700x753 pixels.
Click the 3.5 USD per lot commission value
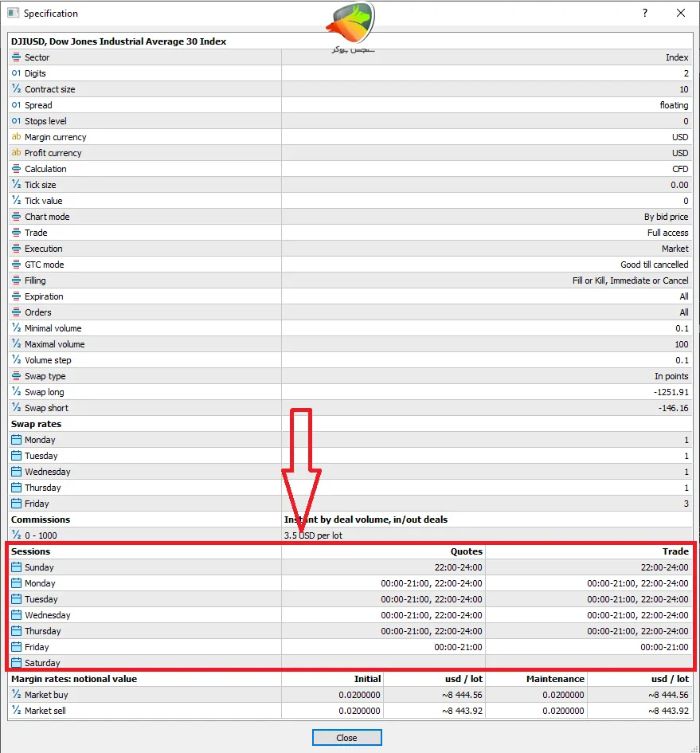click(x=313, y=535)
